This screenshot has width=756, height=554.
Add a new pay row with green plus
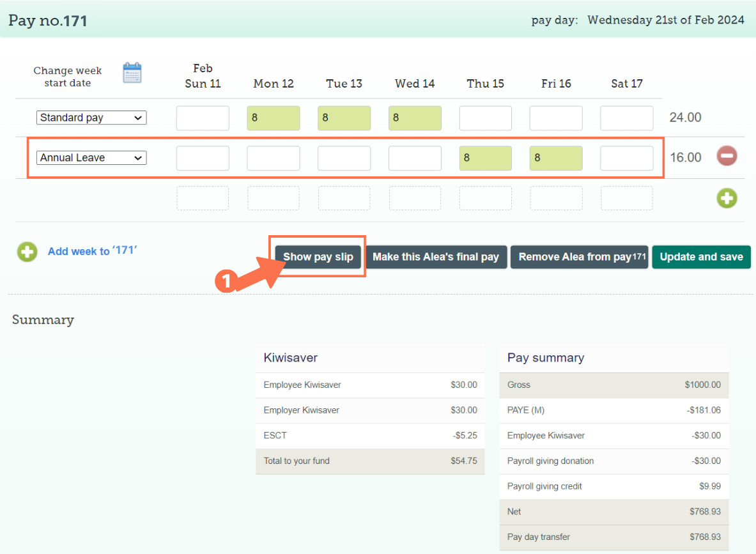(x=727, y=198)
